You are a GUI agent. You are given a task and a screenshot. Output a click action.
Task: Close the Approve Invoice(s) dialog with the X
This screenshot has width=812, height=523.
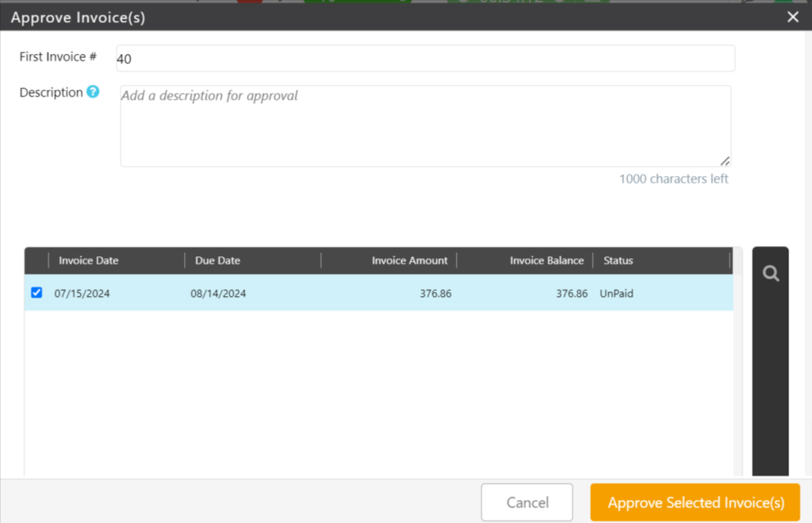pyautogui.click(x=791, y=16)
